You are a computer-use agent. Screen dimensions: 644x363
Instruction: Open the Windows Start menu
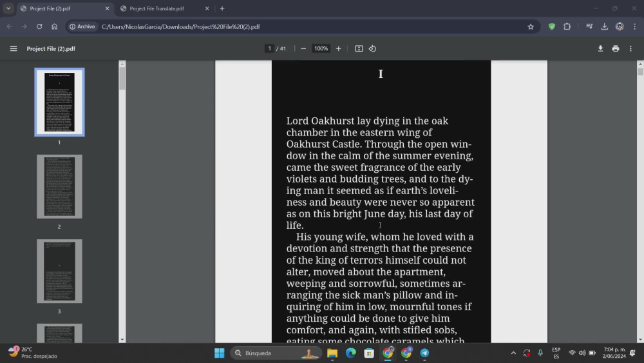tap(220, 353)
